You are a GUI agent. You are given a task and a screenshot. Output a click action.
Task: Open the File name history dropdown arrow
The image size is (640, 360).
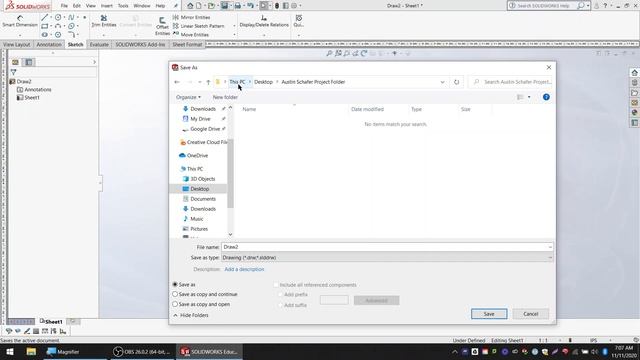[550, 247]
